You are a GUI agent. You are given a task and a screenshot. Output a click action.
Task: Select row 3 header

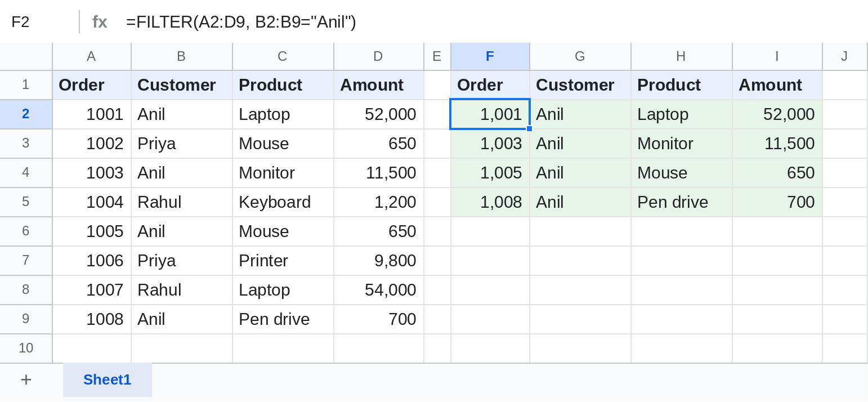[26, 144]
